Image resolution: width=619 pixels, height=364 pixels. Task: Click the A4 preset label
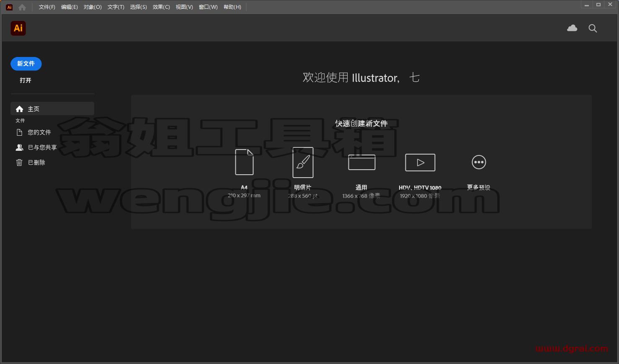pyautogui.click(x=244, y=188)
